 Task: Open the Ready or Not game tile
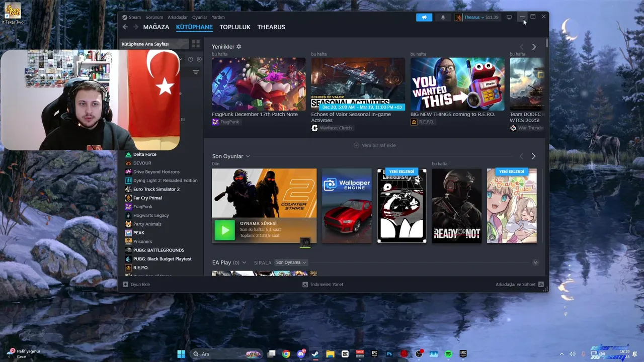(x=457, y=206)
